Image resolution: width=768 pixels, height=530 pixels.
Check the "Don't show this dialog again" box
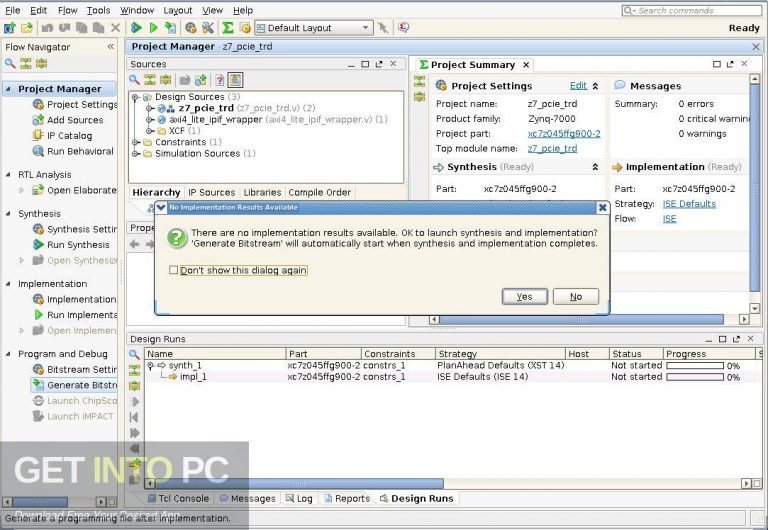tap(173, 270)
